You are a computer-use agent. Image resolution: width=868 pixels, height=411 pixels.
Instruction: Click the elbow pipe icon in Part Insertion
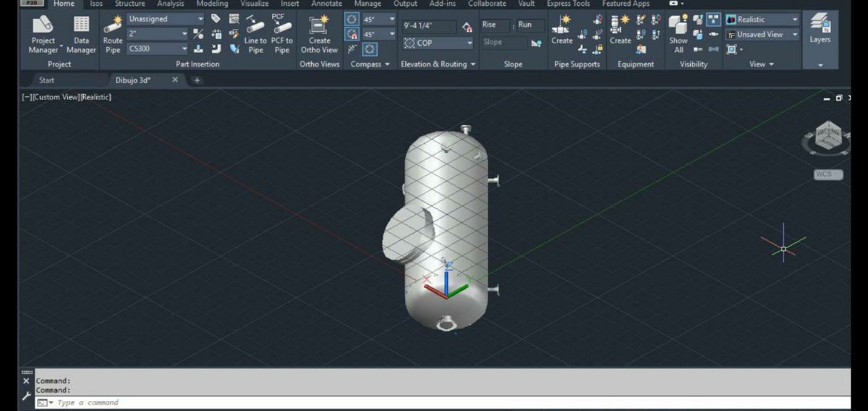pyautogui.click(x=216, y=48)
